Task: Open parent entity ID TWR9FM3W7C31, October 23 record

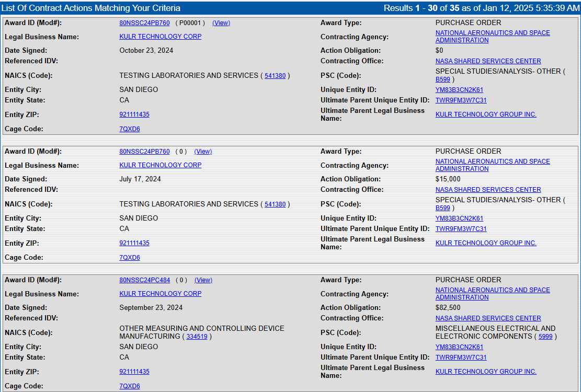Action: click(461, 100)
